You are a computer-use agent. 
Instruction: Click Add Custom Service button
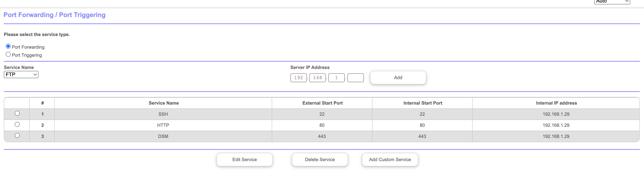[390, 160]
